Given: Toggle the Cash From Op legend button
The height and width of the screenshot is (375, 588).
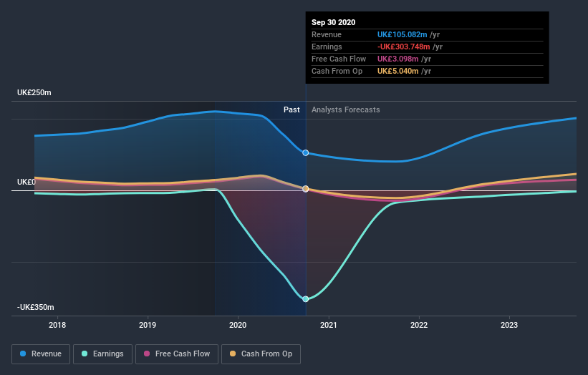Looking at the screenshot, I should pos(261,354).
